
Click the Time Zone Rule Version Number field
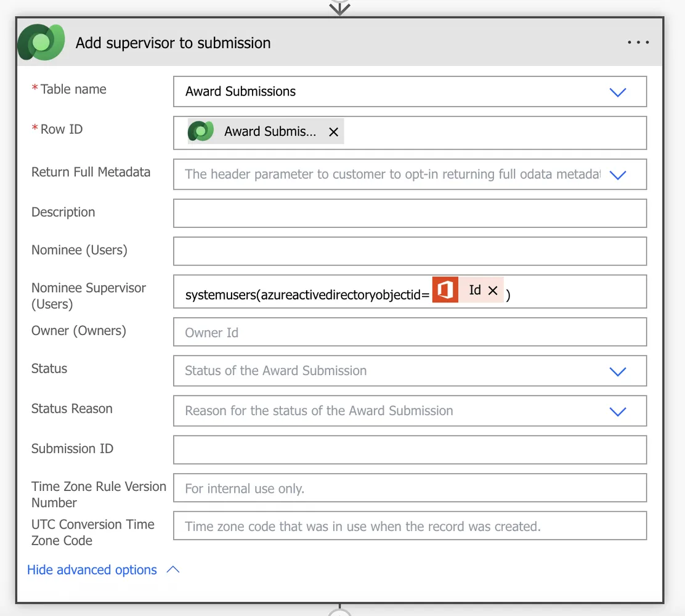point(410,488)
